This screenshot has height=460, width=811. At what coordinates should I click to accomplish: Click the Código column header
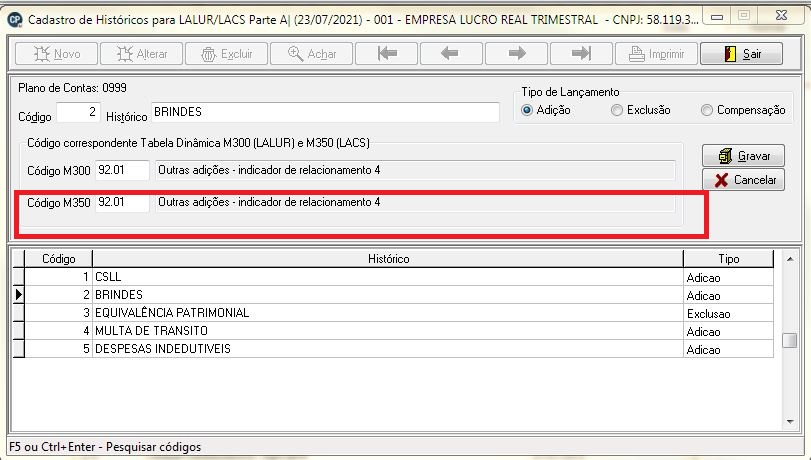(58, 259)
